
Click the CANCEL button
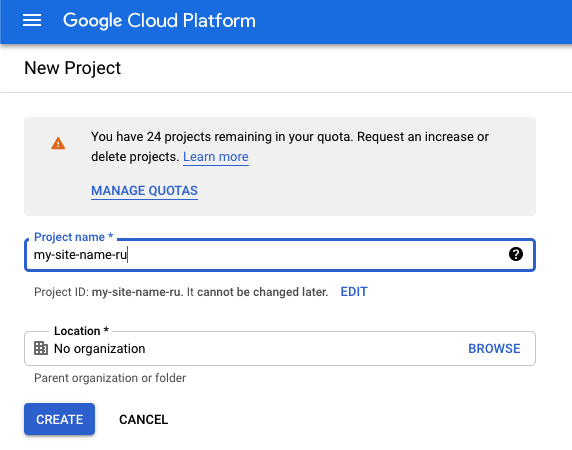(143, 420)
